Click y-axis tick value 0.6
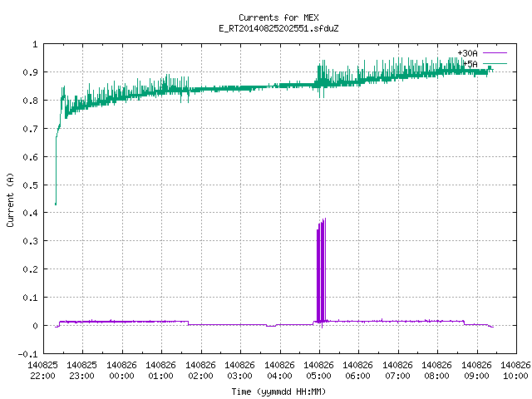 pos(30,157)
